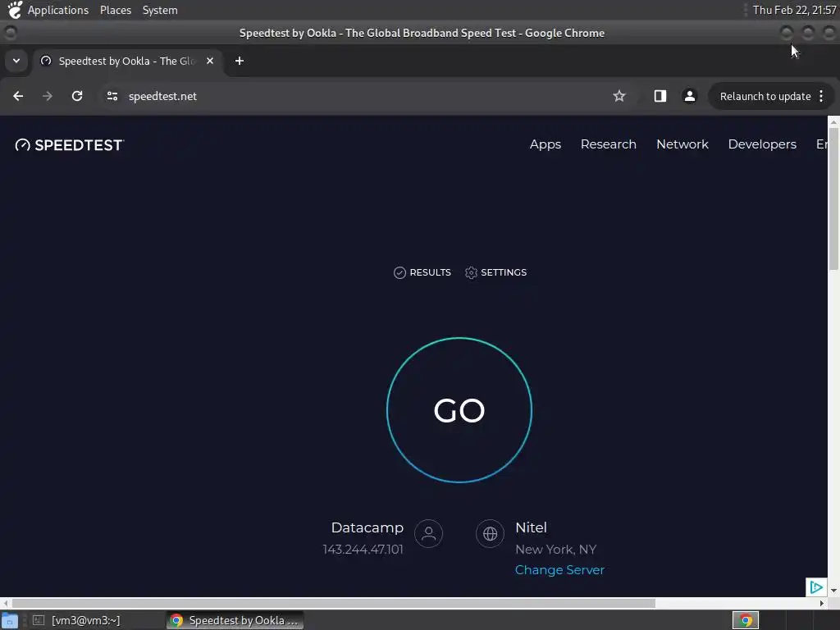Click the scroll right arrow

(x=822, y=603)
